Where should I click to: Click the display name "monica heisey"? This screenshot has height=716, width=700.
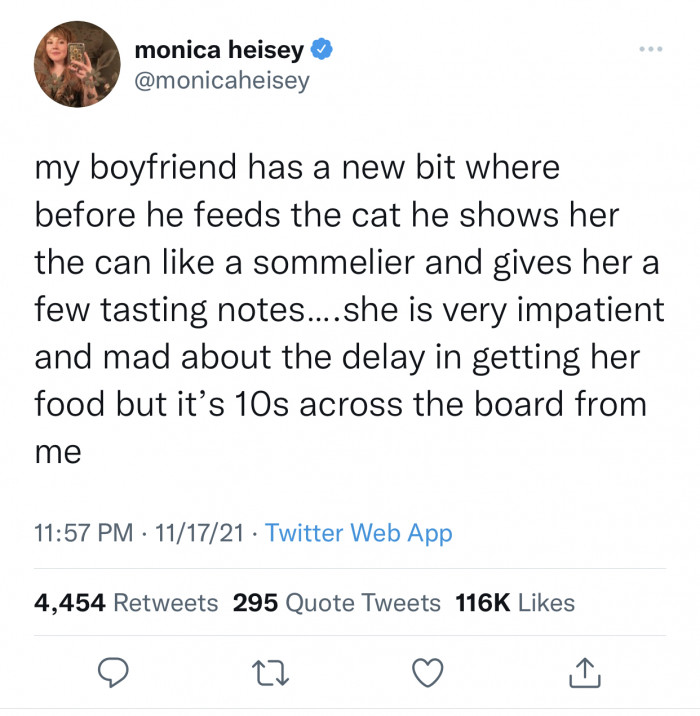(x=218, y=49)
